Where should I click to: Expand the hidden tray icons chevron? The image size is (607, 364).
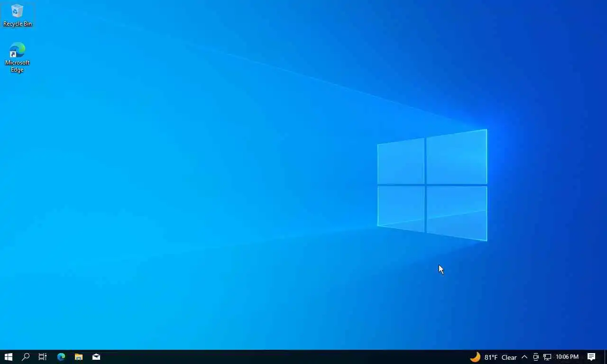(524, 357)
